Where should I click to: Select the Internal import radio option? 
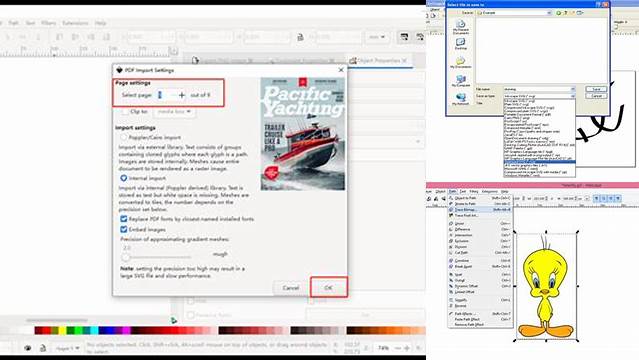pyautogui.click(x=123, y=178)
